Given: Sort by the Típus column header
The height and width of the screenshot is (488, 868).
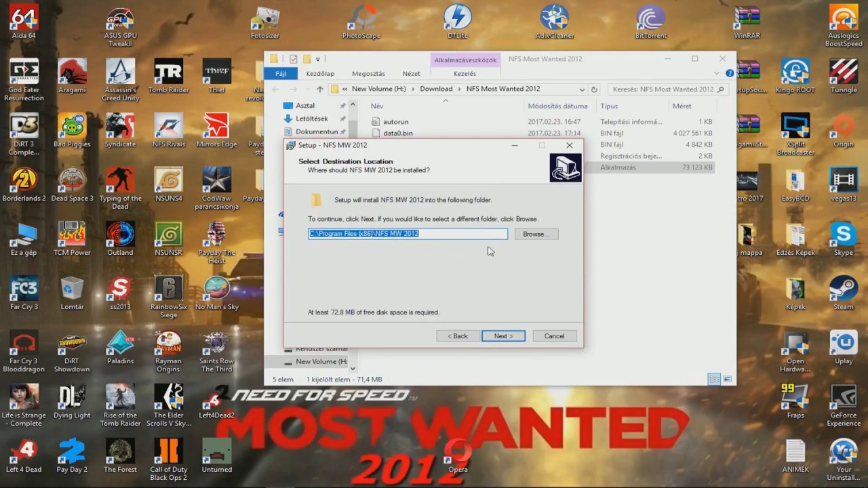Looking at the screenshot, I should 609,106.
